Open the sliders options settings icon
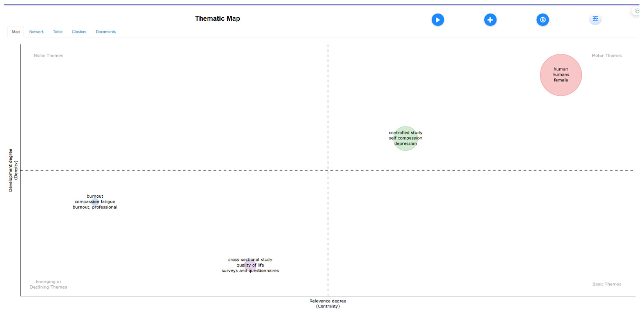This screenshot has width=644, height=313. pyautogui.click(x=595, y=19)
